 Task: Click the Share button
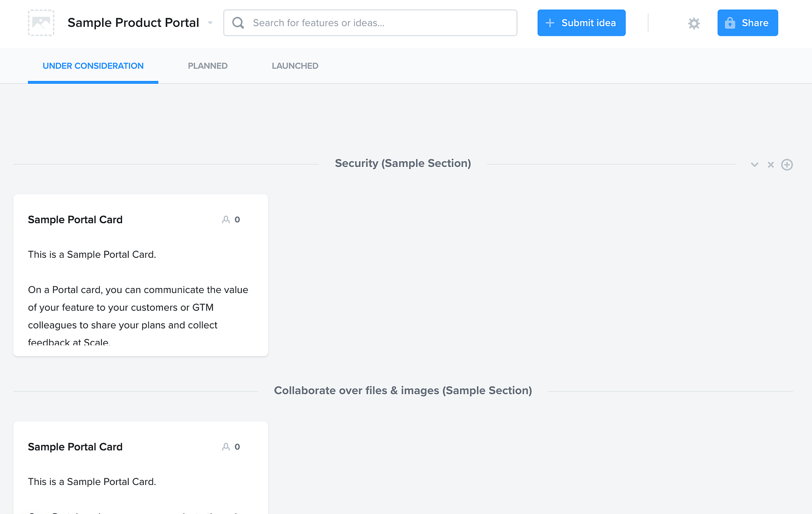[747, 23]
